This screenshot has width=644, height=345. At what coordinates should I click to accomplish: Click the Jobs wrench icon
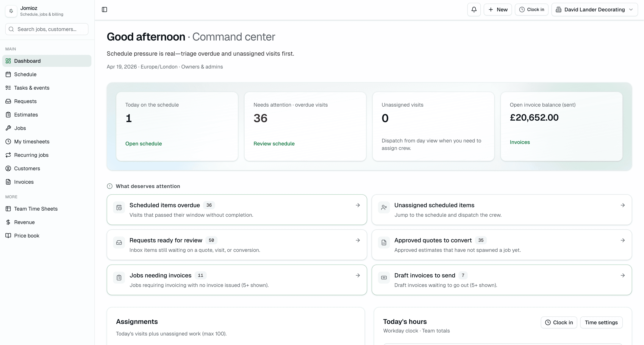(8, 128)
